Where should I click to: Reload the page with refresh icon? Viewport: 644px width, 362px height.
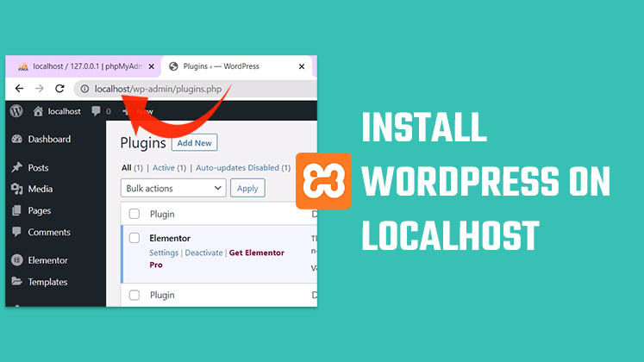(59, 88)
